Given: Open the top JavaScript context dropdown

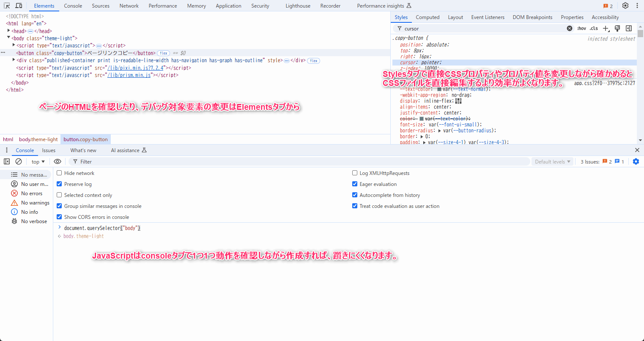Looking at the screenshot, I should [38, 161].
